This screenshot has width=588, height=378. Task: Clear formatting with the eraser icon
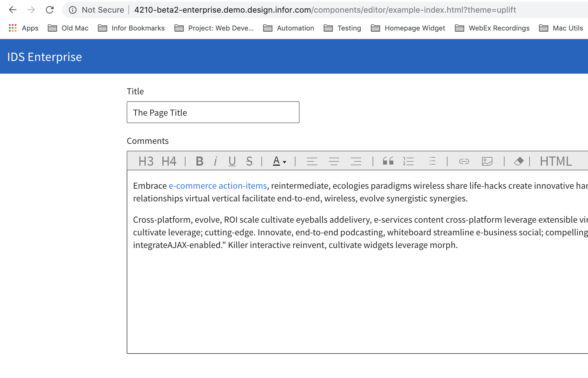519,161
